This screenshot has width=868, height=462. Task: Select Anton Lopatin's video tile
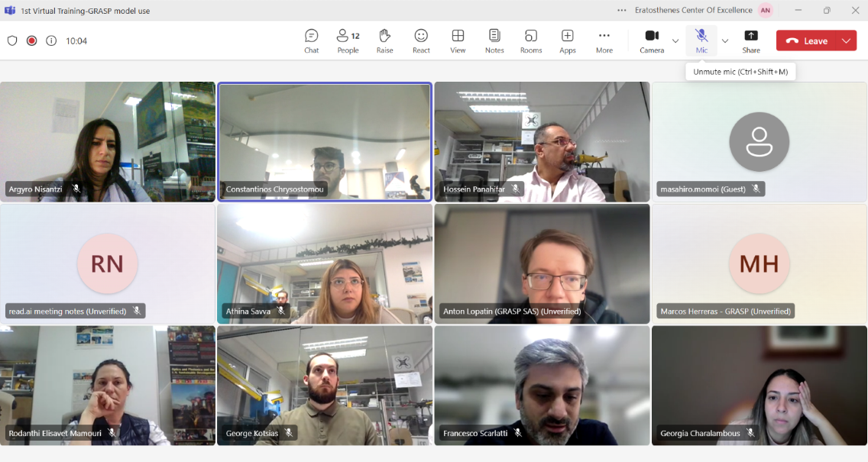point(542,263)
